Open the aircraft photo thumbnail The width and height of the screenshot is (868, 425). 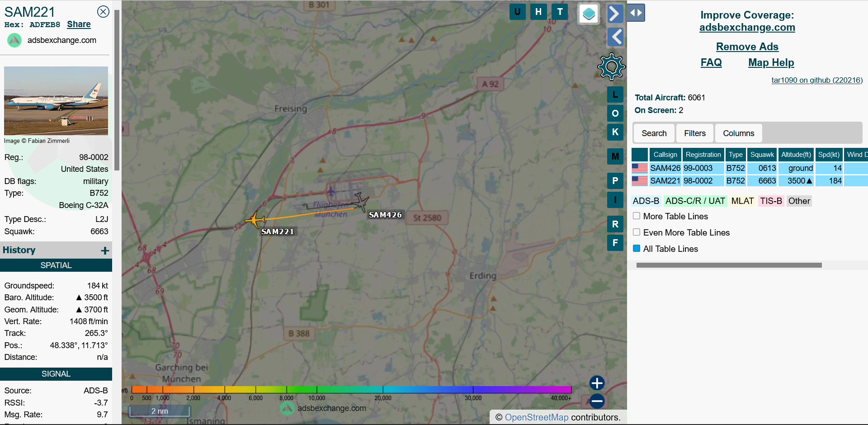[56, 101]
